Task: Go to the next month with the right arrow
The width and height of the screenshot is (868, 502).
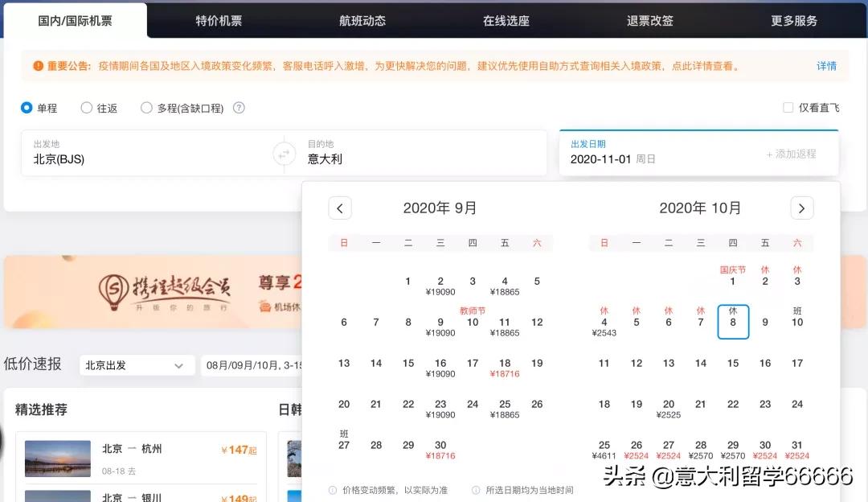Action: click(801, 208)
